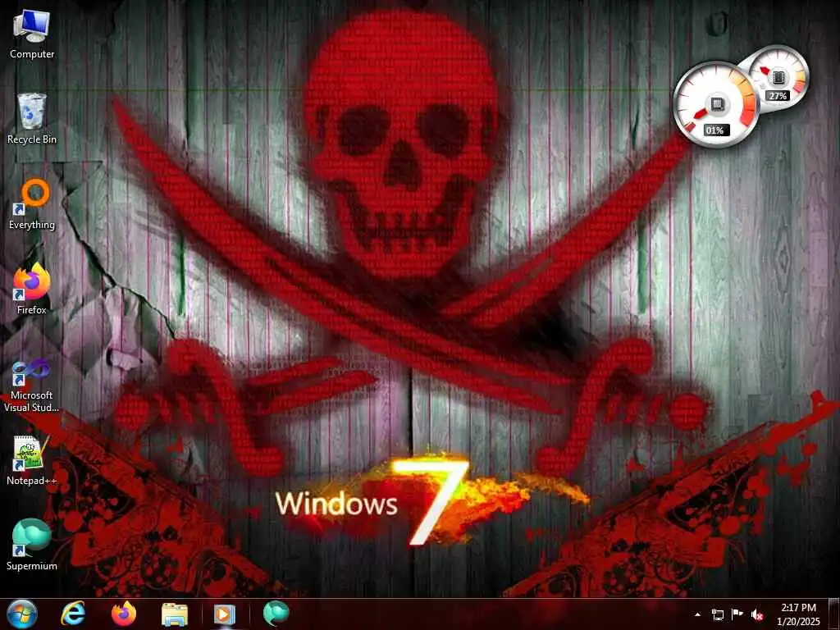Select the Supermium desktop shortcut
This screenshot has width=840, height=630.
click(32, 546)
